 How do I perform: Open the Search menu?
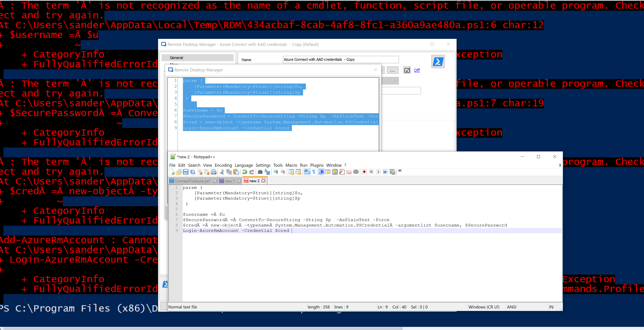tap(194, 165)
